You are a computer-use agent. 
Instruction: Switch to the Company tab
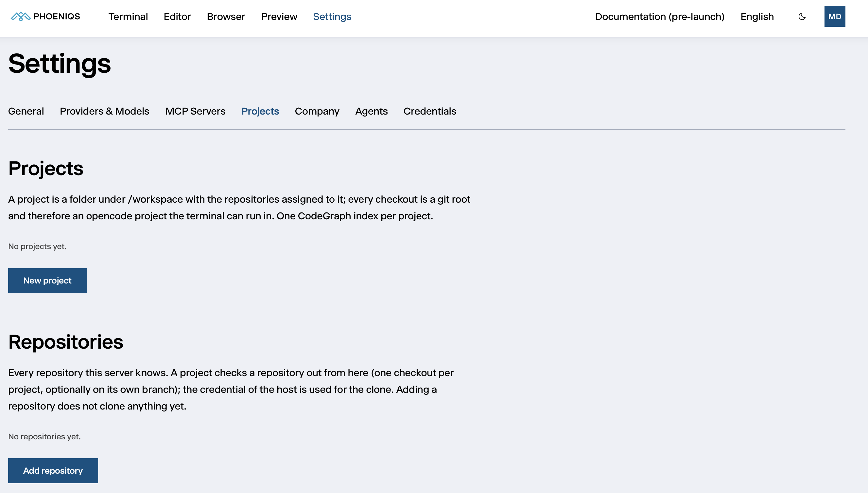tap(317, 111)
